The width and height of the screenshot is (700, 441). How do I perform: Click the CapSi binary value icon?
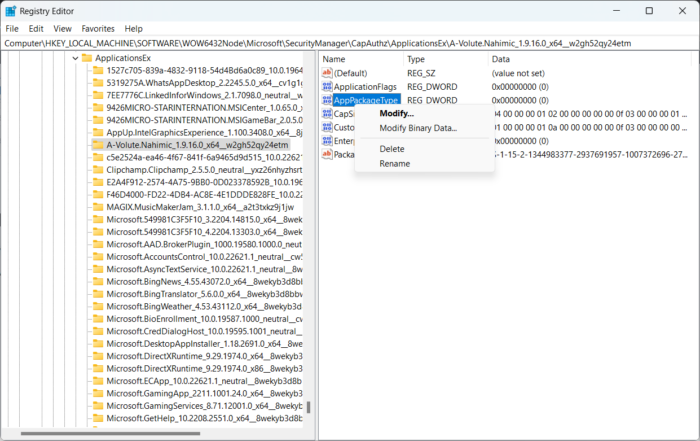click(327, 114)
